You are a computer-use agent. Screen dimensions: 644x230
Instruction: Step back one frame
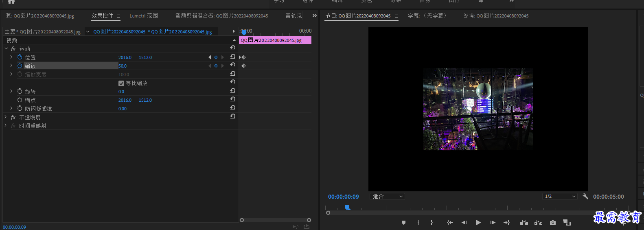pyautogui.click(x=464, y=223)
